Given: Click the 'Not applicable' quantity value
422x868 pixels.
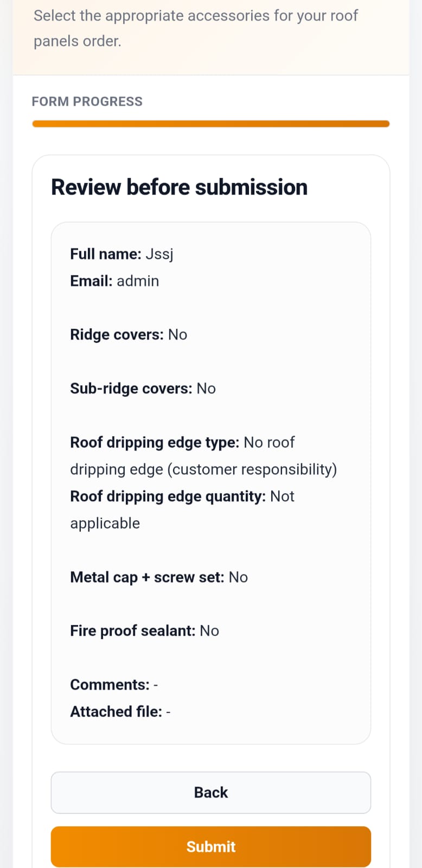Looking at the screenshot, I should point(182,510).
